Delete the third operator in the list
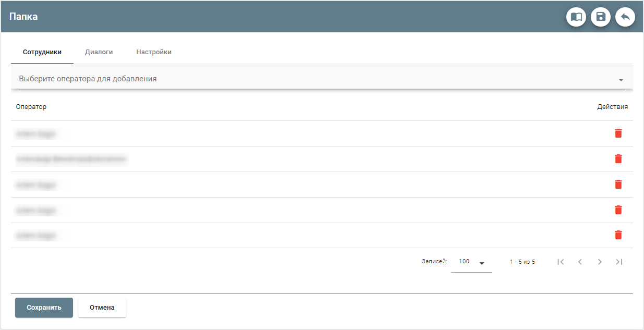 click(618, 184)
